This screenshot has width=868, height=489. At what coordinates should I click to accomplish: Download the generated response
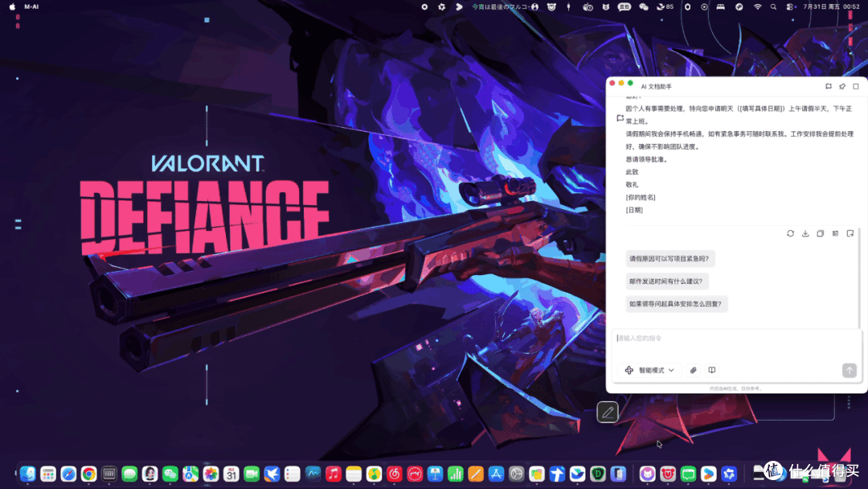coord(805,234)
